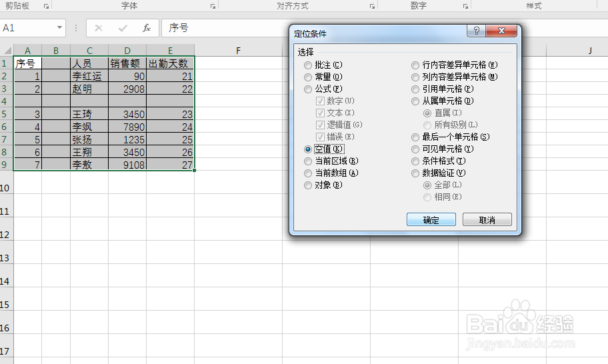Viewport: 608px width, 364px height.
Task: Select the 空值 radio option
Action: pos(308,149)
